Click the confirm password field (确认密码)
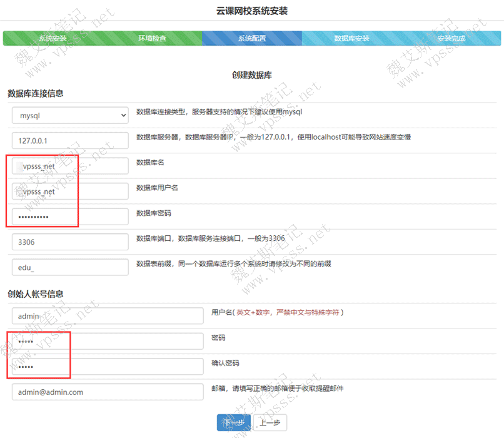Image resolution: width=504 pixels, height=438 pixels. click(x=108, y=367)
